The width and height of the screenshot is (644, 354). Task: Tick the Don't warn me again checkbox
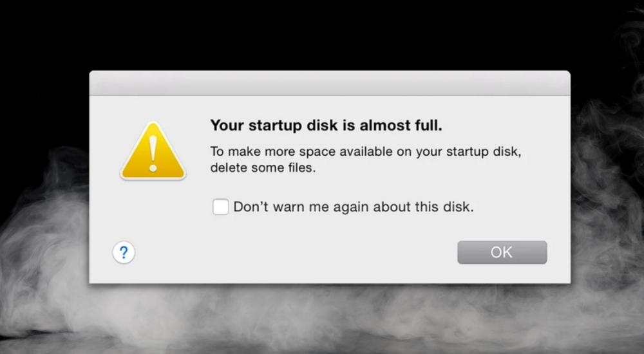point(220,207)
